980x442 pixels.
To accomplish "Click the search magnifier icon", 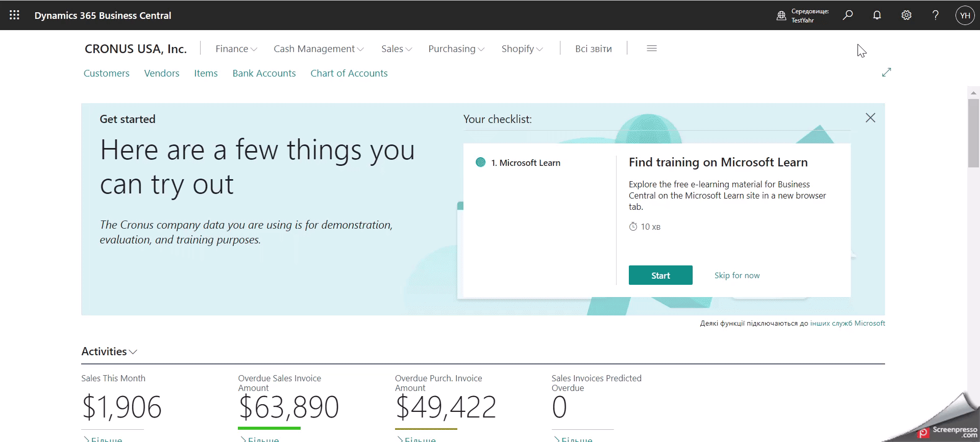I will [x=848, y=15].
